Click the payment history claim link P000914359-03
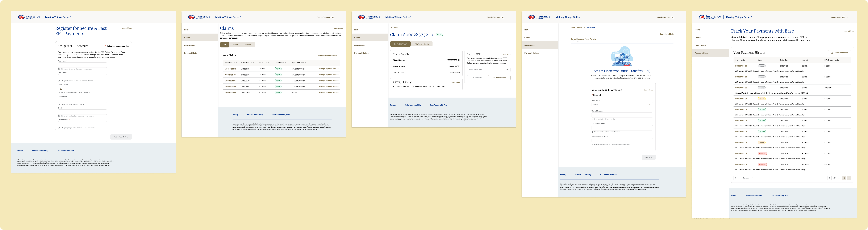Viewport: 868px width, 230px height. tap(741, 88)
